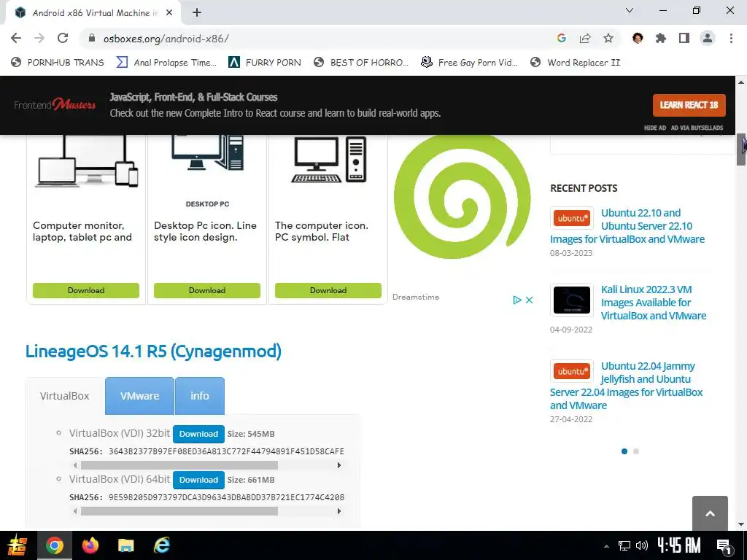Expand hidden system tray icons
Viewport: 747px width, 560px height.
606,546
